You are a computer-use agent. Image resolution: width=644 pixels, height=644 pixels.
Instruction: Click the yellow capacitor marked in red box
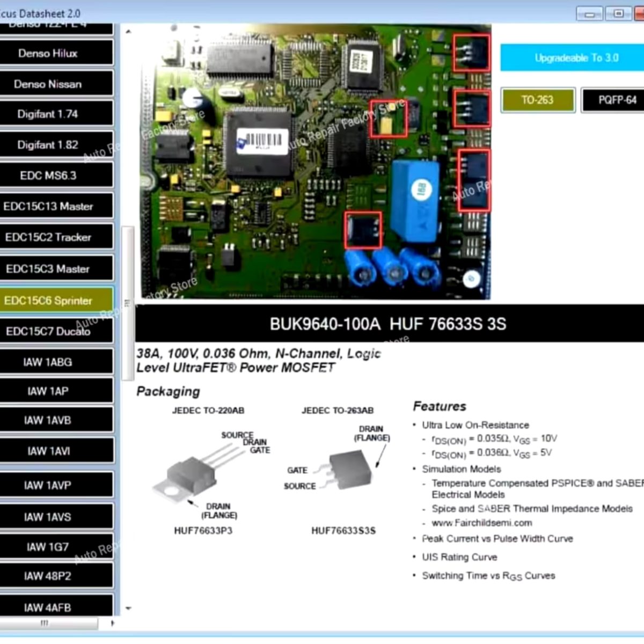pos(388,119)
